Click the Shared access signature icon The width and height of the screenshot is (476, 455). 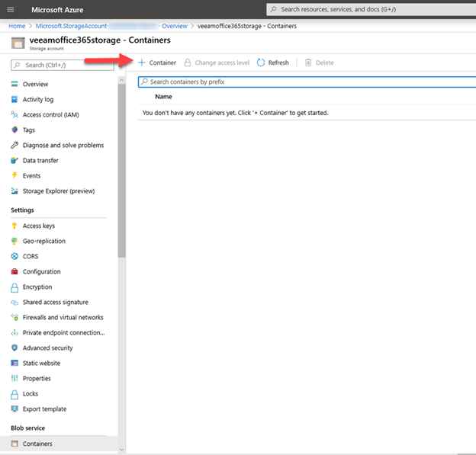[14, 303]
